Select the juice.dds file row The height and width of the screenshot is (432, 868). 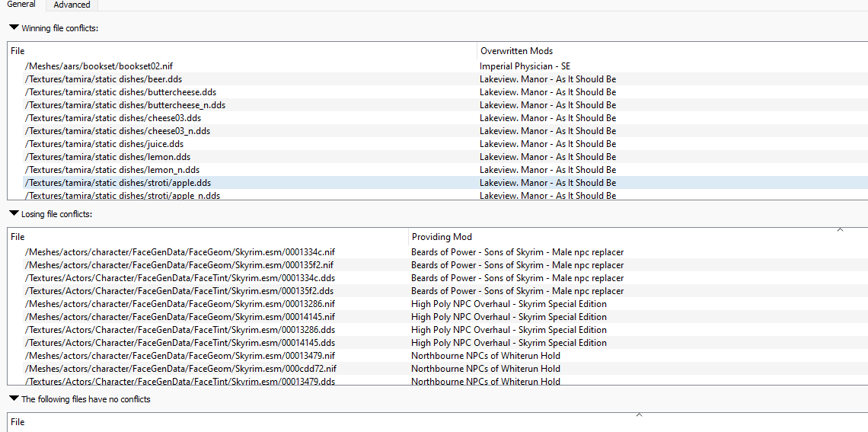(104, 144)
